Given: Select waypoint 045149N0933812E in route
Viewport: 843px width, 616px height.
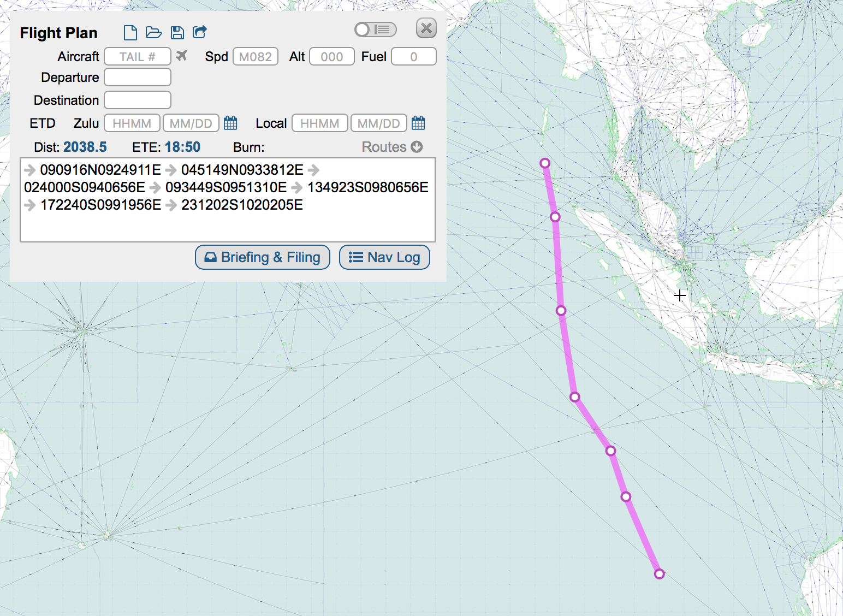Looking at the screenshot, I should (x=242, y=170).
